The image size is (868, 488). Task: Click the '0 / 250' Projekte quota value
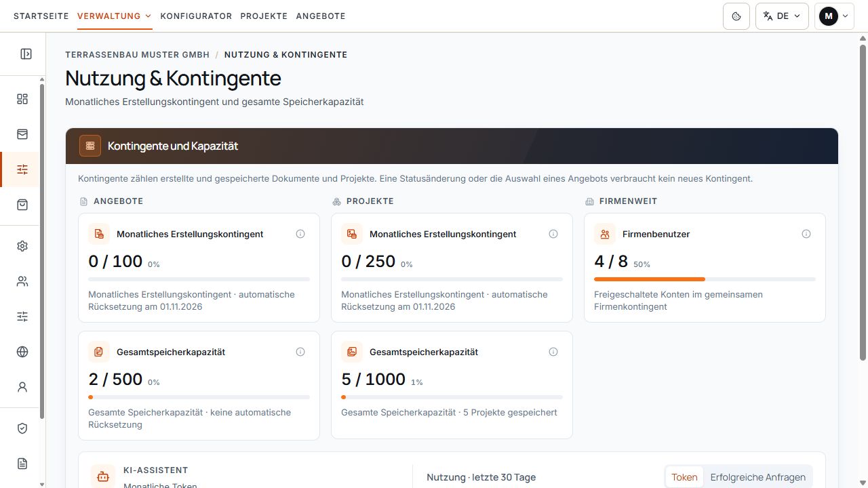point(368,261)
